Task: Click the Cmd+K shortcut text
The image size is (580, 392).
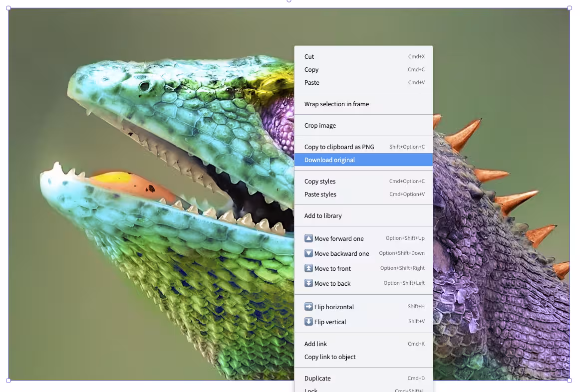Action: pos(416,344)
